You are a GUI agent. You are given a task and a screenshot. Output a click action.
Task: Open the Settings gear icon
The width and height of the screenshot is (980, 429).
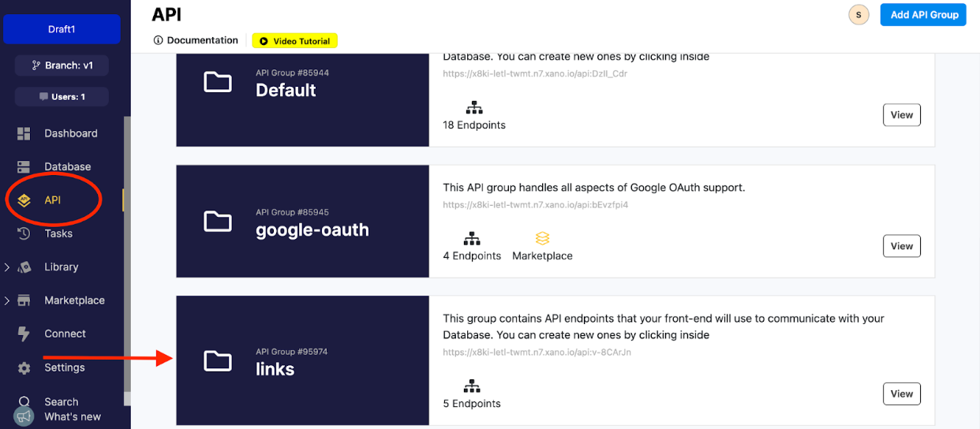click(x=24, y=367)
